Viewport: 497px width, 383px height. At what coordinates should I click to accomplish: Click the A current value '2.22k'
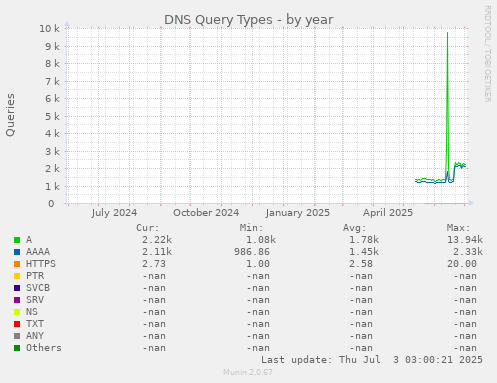(157, 240)
